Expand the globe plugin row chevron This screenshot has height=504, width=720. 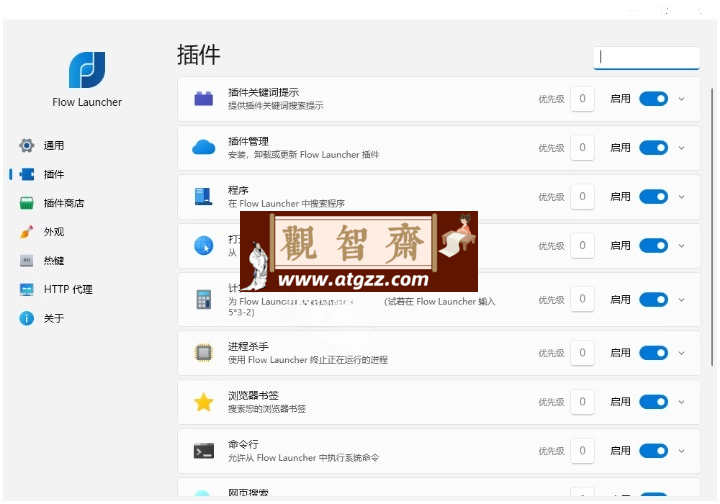coord(681,246)
